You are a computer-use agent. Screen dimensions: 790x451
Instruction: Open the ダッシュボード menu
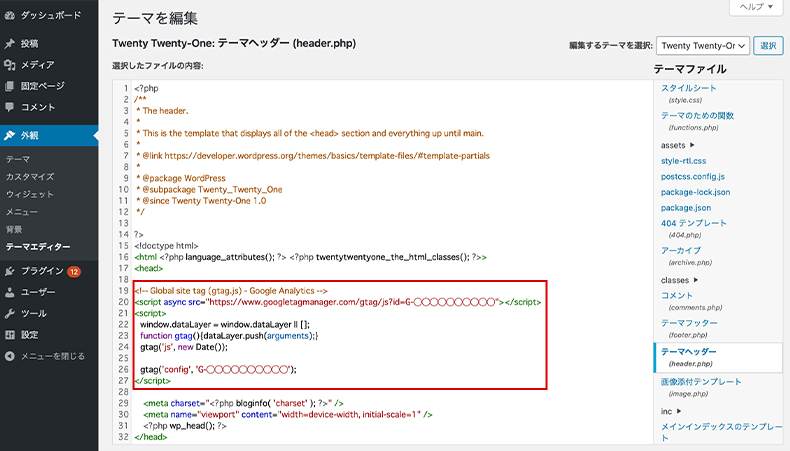[x=49, y=16]
